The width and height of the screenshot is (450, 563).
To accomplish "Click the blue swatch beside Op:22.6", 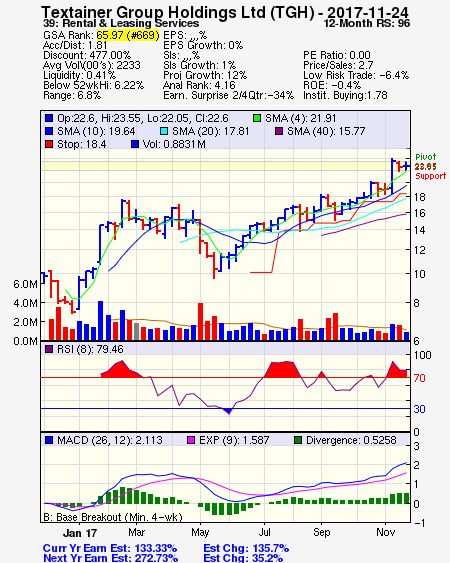I will (49, 118).
